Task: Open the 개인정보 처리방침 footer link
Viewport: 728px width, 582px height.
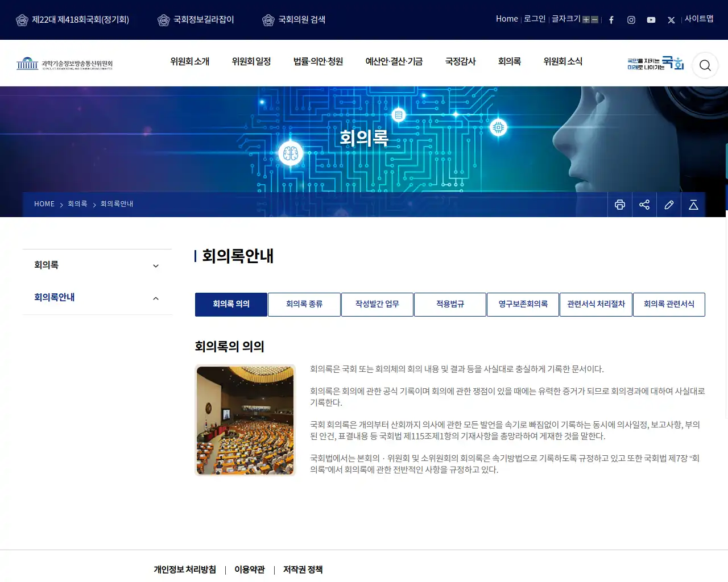Action: [185, 569]
